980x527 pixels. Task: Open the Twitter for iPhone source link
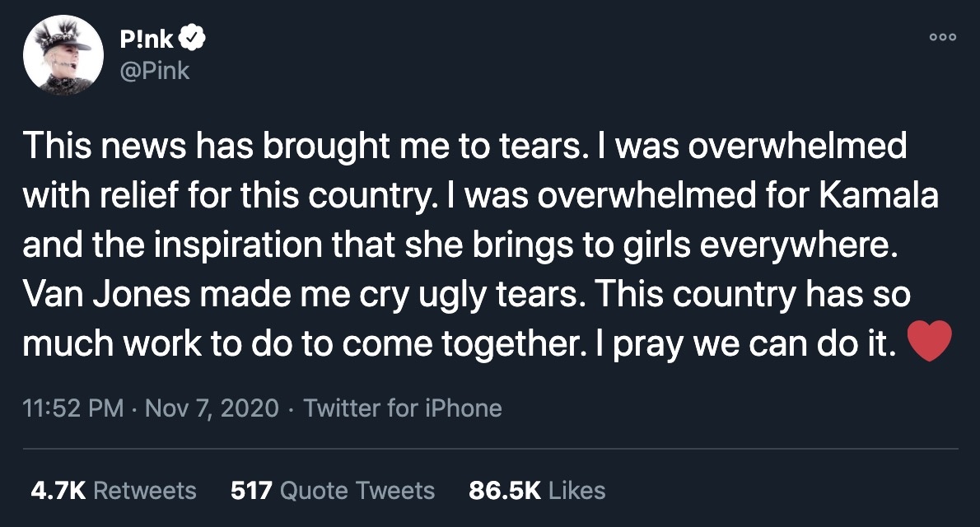click(403, 408)
